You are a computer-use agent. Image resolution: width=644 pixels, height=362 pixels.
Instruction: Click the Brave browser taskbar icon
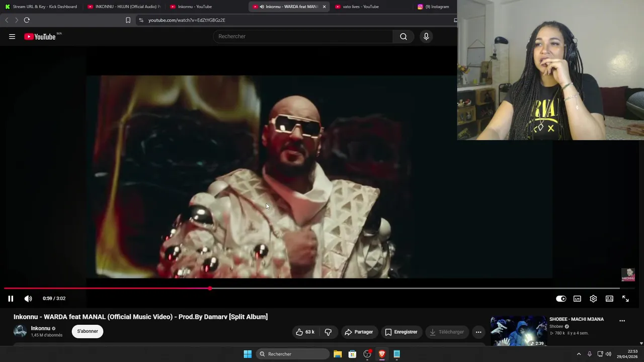pos(382,354)
